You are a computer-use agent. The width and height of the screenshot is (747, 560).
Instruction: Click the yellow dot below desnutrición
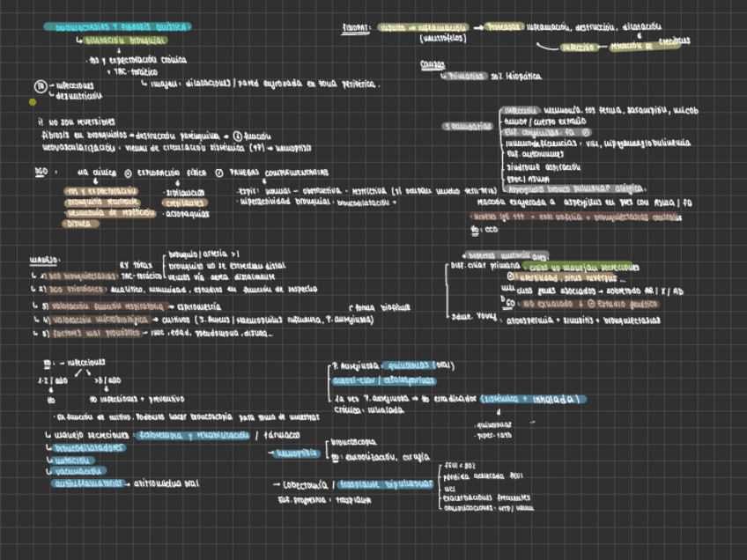pos(33,102)
